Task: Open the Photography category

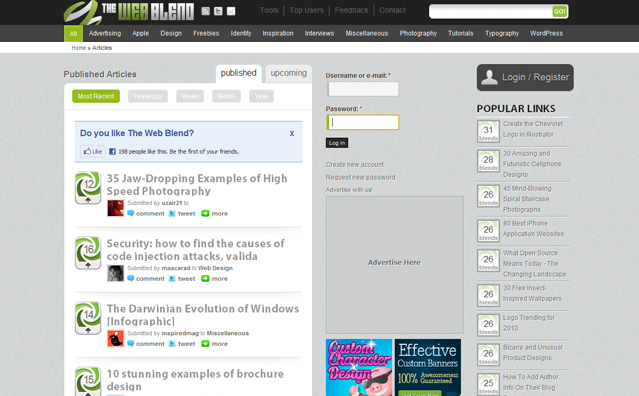Action: [418, 33]
